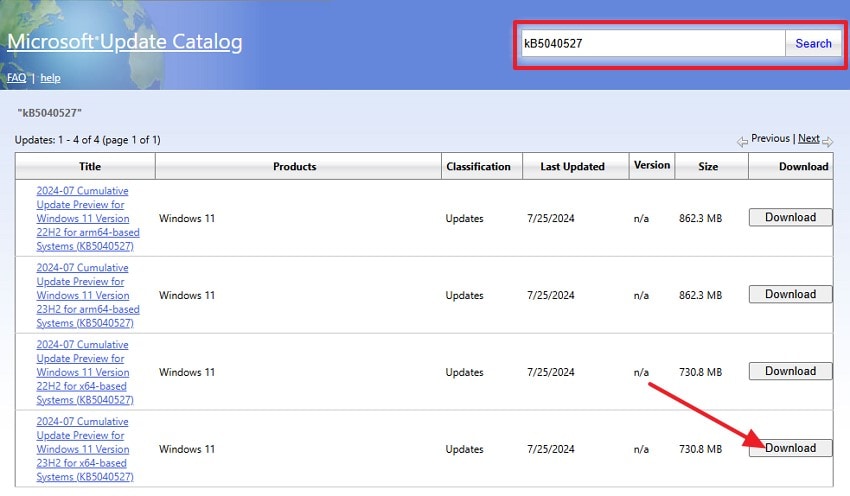Click n/a version in 23H2 x64 row
Screen dimensions: 850x496
[641, 449]
